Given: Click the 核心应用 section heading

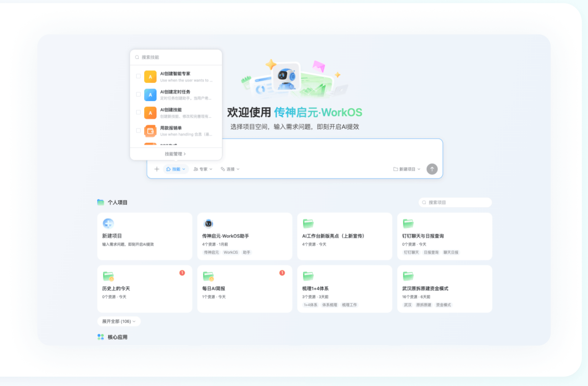Looking at the screenshot, I should click(117, 337).
